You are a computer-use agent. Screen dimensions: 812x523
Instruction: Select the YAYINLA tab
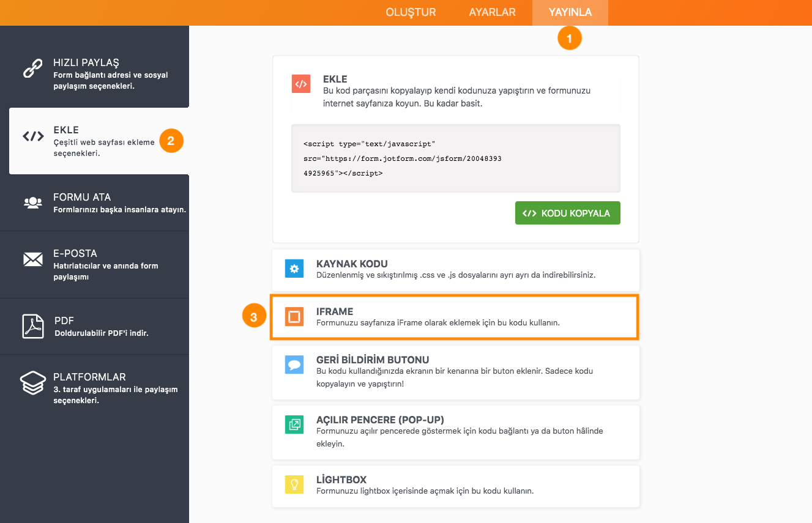point(570,12)
